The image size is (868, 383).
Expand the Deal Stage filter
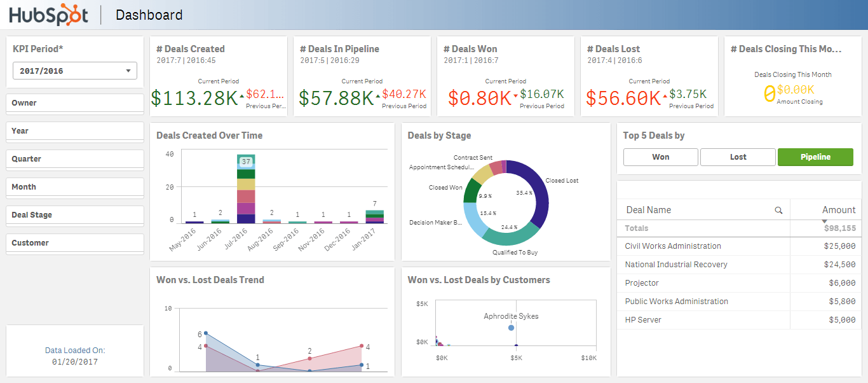tap(75, 215)
